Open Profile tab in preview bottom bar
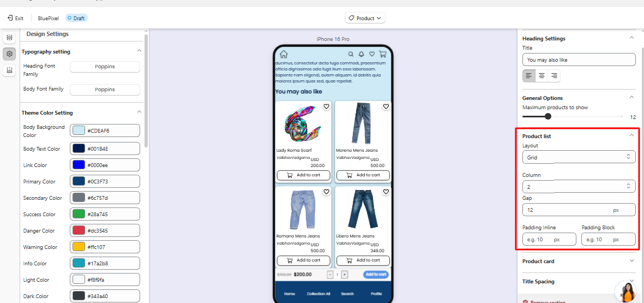 coord(376,294)
